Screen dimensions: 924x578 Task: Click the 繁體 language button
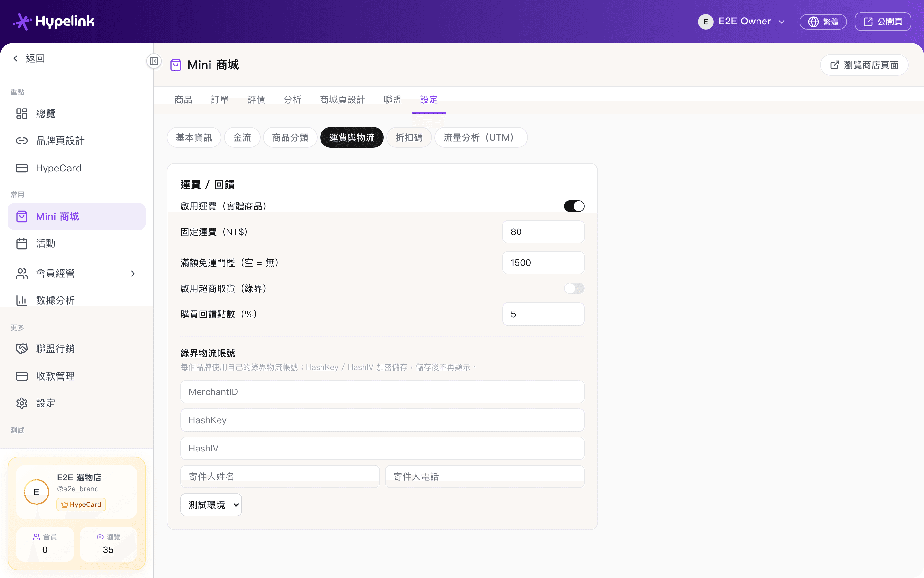pos(823,22)
